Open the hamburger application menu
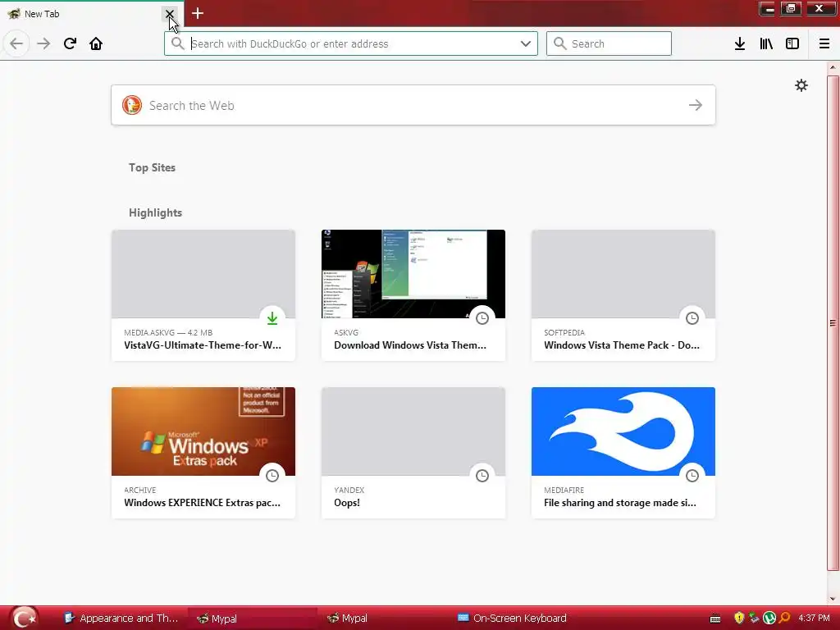The height and width of the screenshot is (630, 840). click(x=824, y=43)
